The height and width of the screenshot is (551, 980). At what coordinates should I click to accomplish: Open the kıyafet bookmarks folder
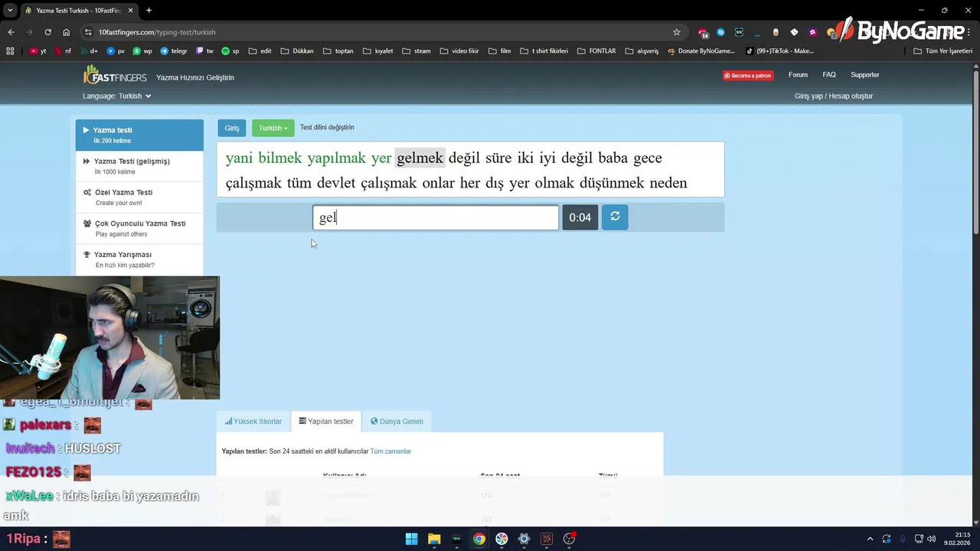click(377, 51)
